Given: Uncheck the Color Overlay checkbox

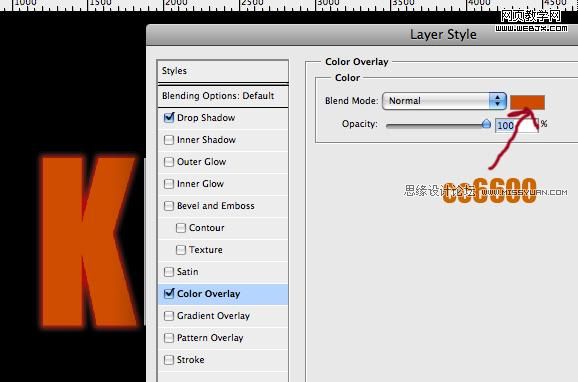Looking at the screenshot, I should (x=169, y=294).
